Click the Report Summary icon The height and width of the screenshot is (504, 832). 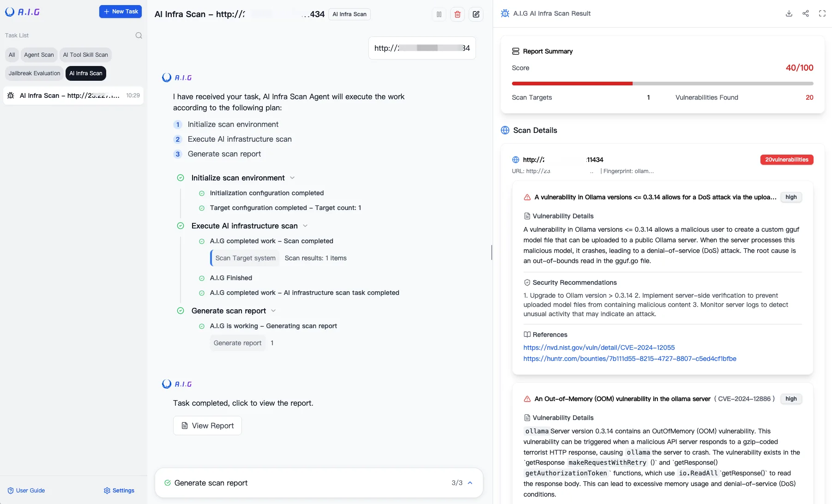(x=516, y=51)
